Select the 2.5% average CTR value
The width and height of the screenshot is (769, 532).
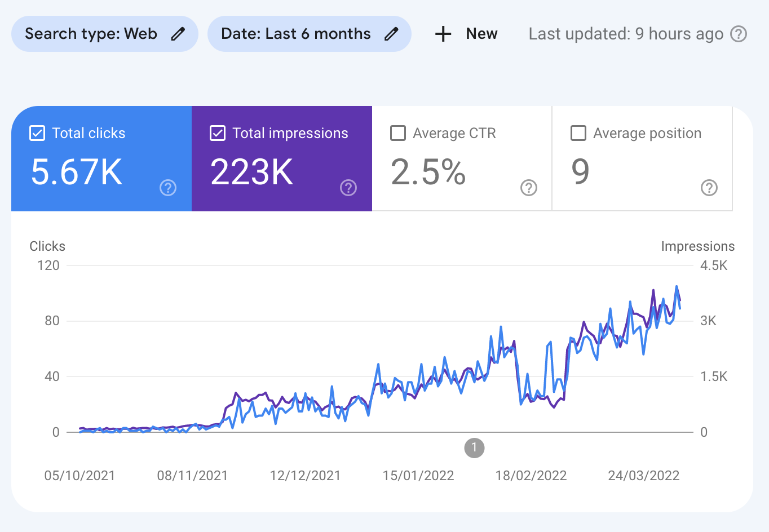(428, 172)
